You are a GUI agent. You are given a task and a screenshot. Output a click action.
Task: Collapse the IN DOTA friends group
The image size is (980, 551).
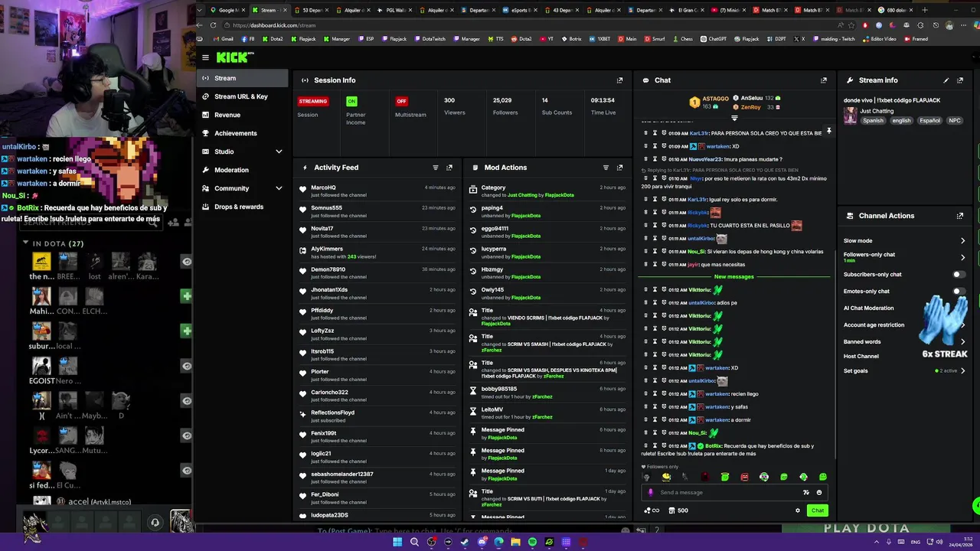click(25, 243)
